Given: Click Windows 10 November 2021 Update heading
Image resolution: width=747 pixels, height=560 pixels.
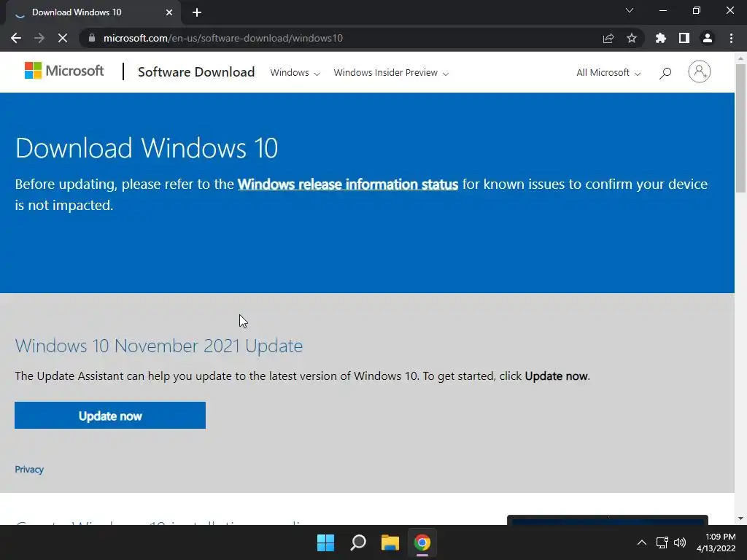Looking at the screenshot, I should coord(158,346).
